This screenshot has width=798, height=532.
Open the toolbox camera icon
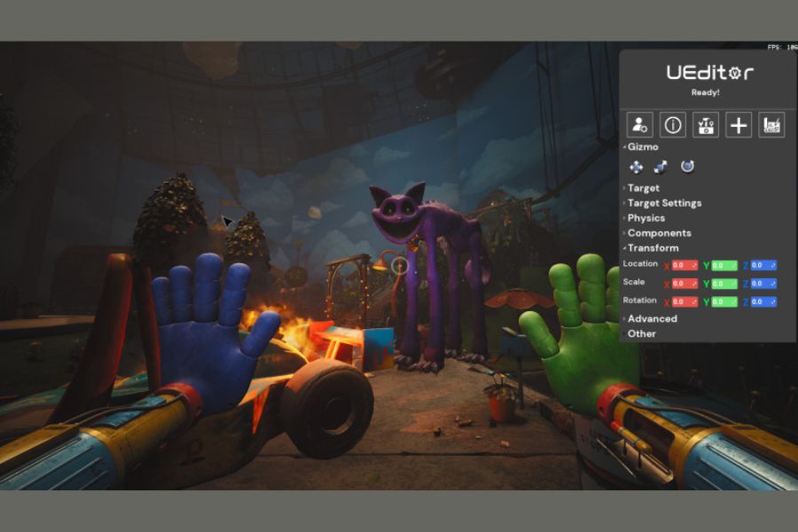click(706, 125)
